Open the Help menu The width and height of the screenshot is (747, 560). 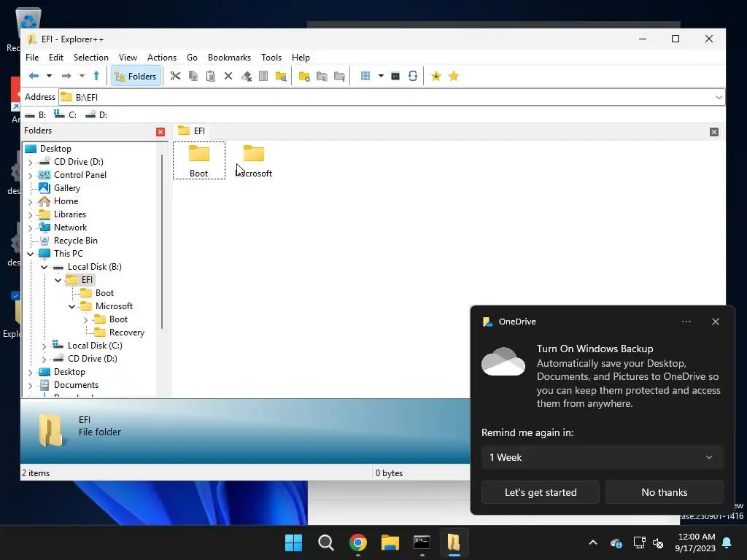[301, 57]
